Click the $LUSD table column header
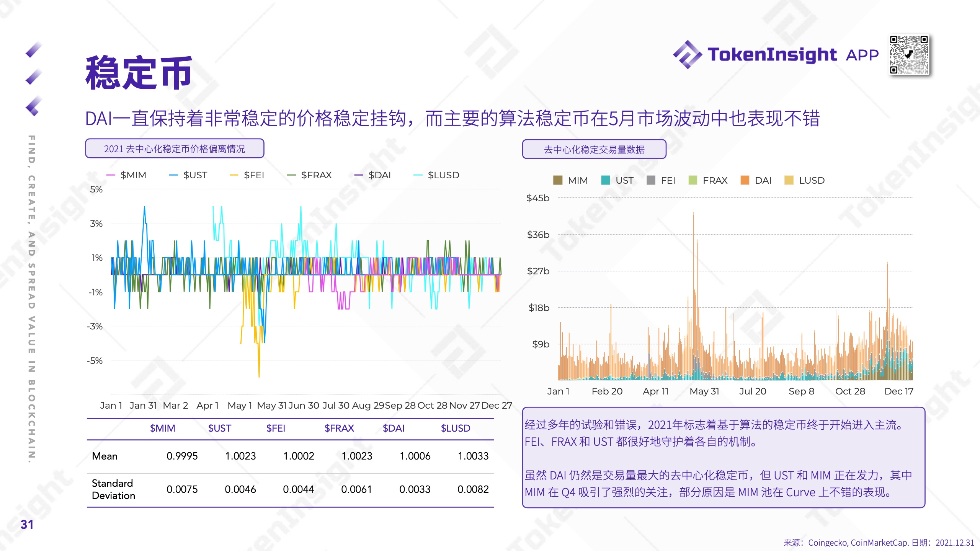 (456, 428)
